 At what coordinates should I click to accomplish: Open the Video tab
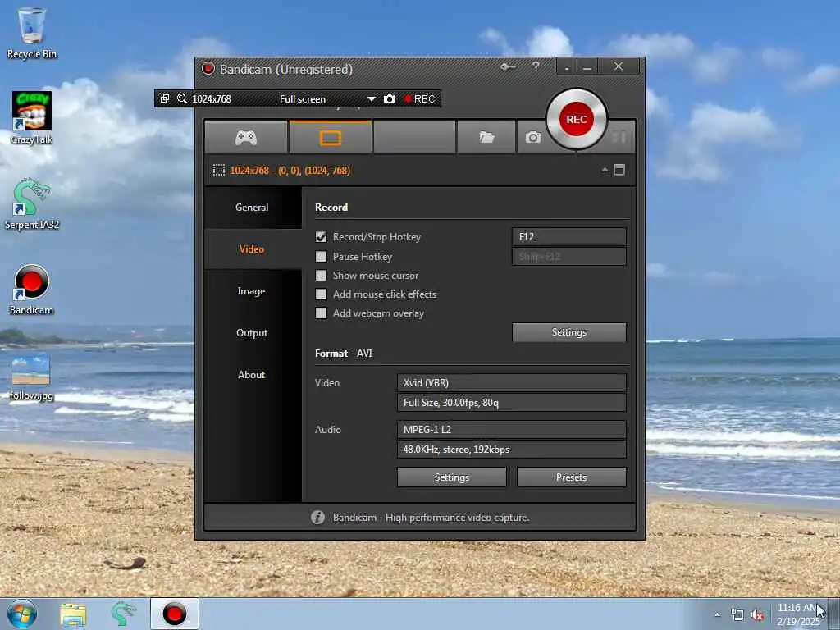point(252,249)
